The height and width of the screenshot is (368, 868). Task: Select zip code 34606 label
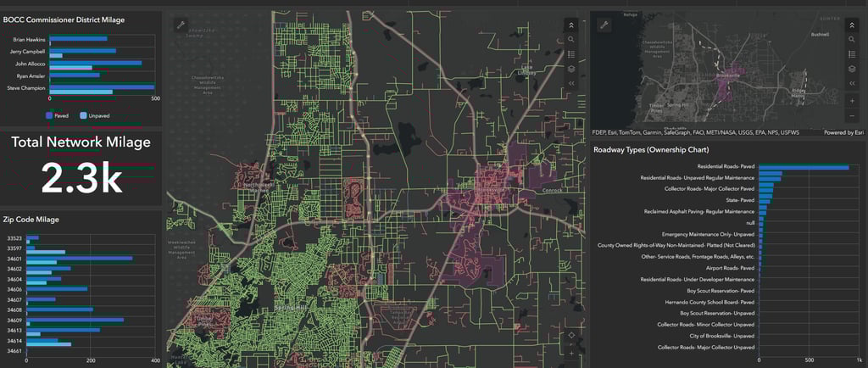pyautogui.click(x=15, y=289)
